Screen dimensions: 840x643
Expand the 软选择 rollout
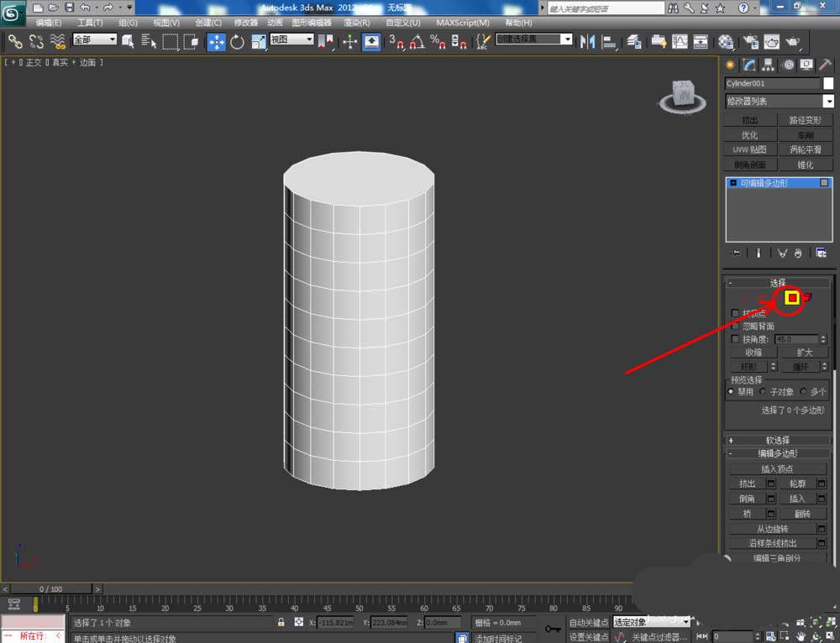[x=778, y=440]
